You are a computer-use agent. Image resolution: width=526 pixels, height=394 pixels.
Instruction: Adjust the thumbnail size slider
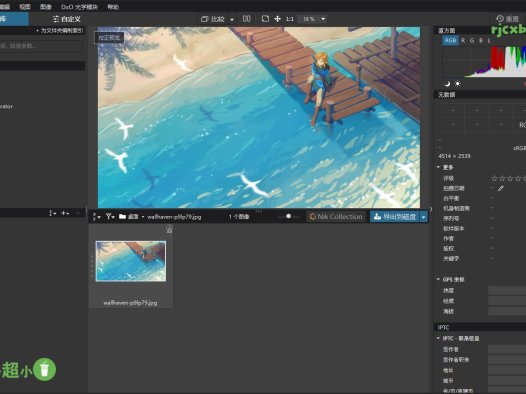[288, 216]
